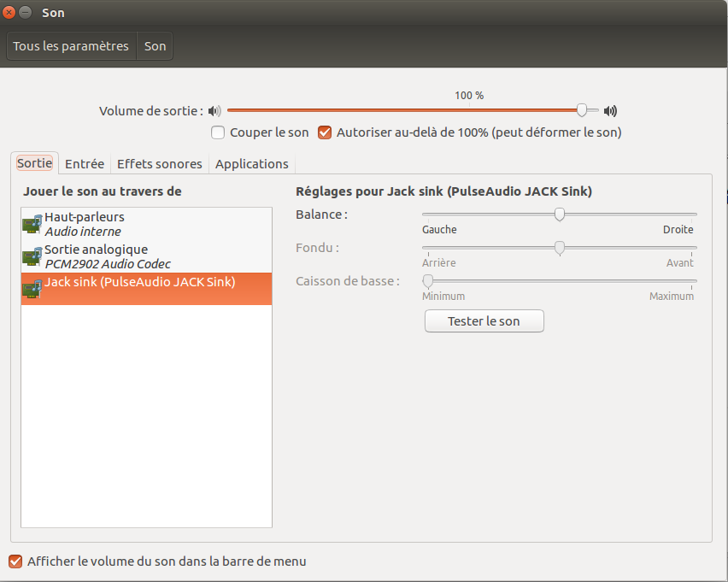Open the Effets sonores tab
This screenshot has width=728, height=582.
pyautogui.click(x=159, y=164)
